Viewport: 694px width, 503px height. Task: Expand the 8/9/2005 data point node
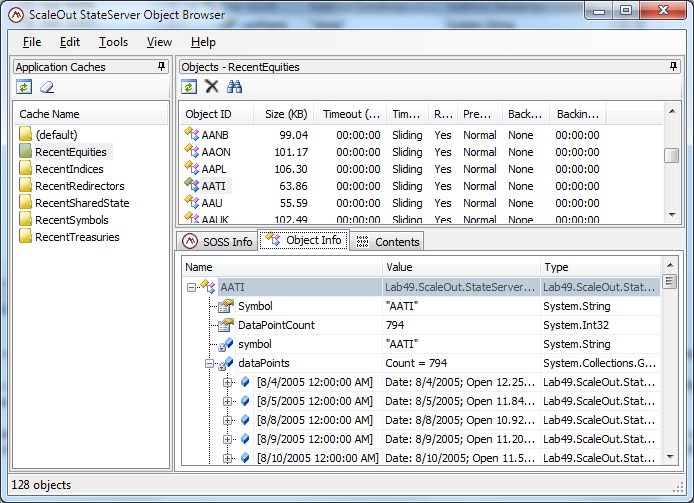227,439
